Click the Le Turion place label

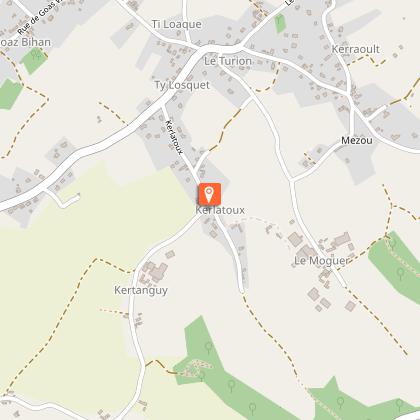pos(228,61)
